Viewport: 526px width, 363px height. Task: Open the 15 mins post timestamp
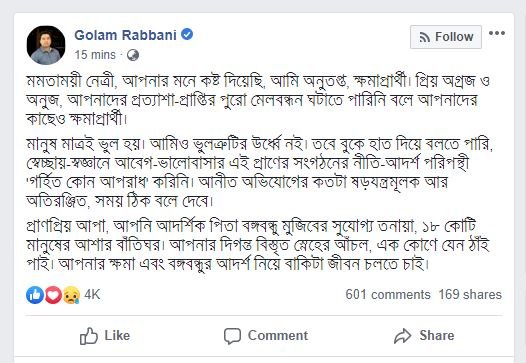pyautogui.click(x=95, y=55)
